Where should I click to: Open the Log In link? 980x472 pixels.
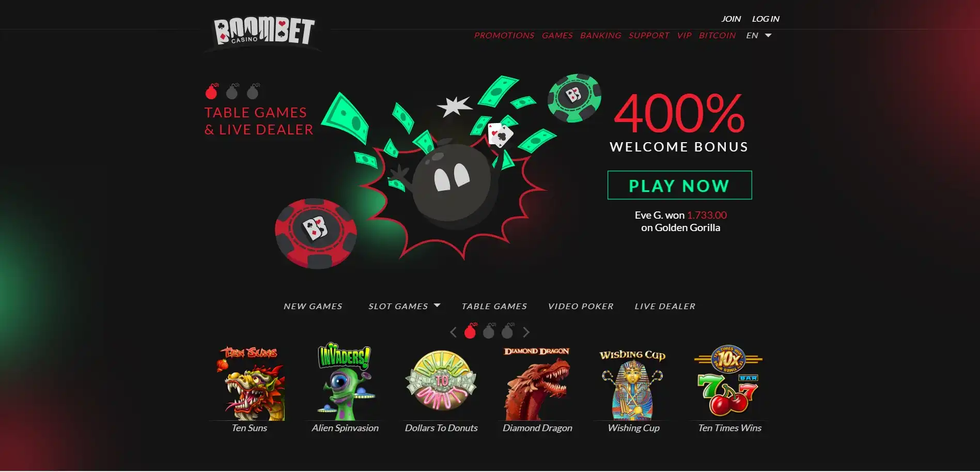(766, 19)
